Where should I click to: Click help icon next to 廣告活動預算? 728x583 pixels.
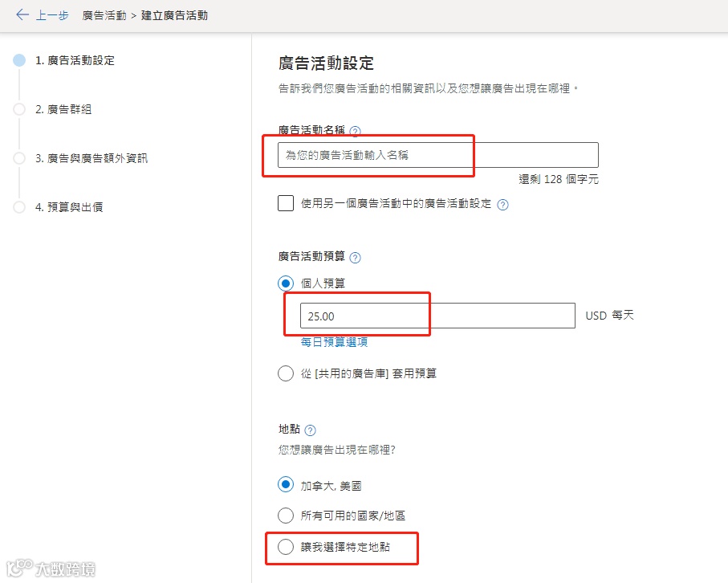(356, 258)
